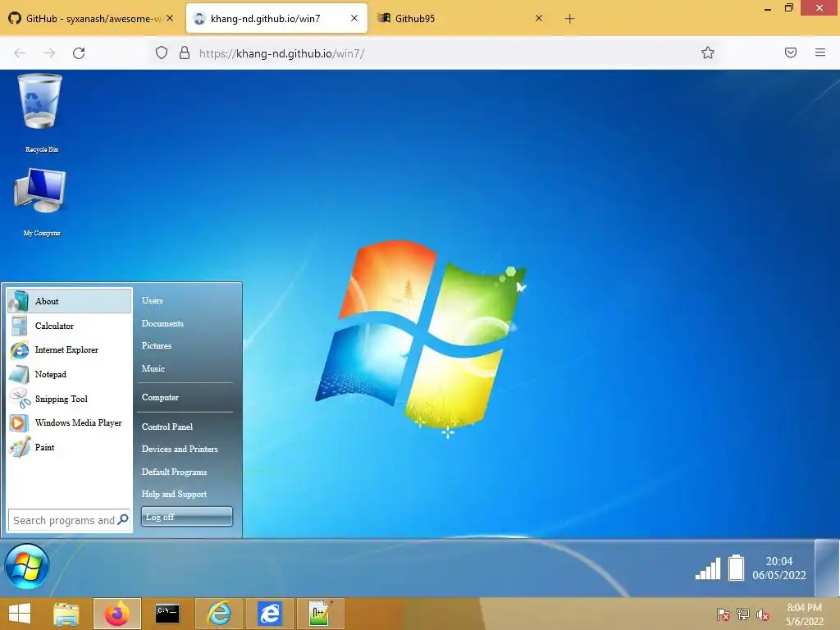Open Default Programs link
Image resolution: width=840 pixels, height=630 pixels.
pyautogui.click(x=174, y=472)
